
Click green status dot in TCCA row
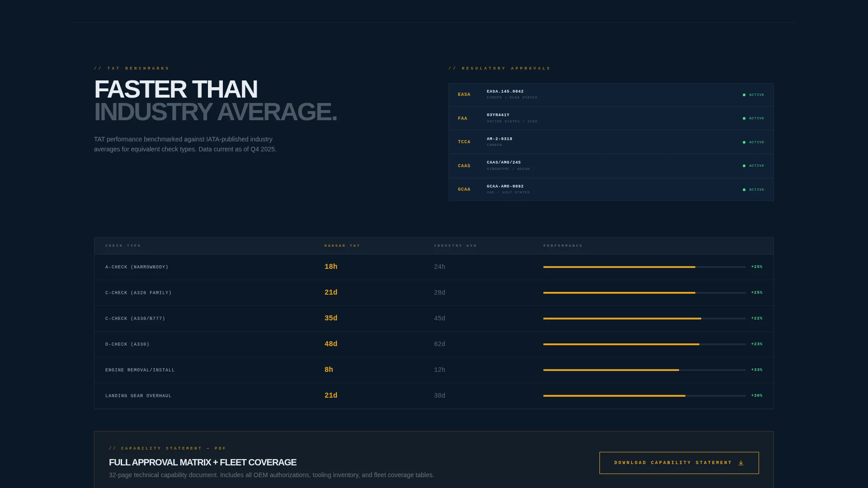pos(744,142)
